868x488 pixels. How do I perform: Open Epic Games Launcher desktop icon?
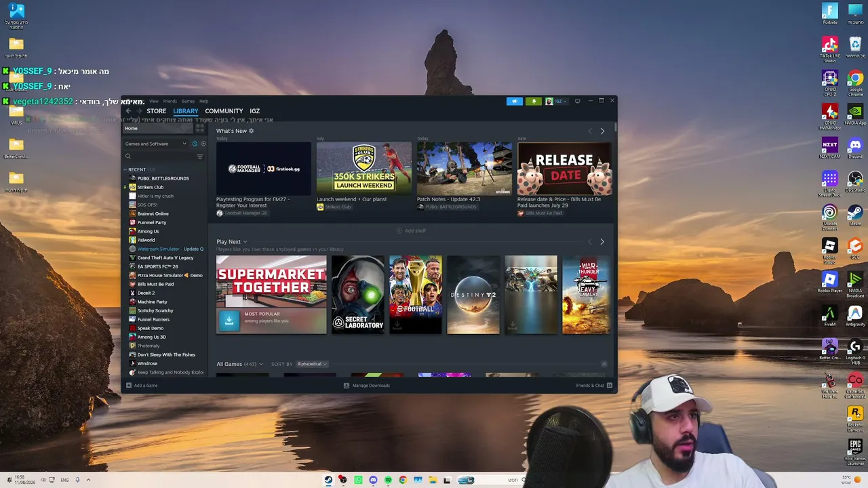tap(855, 452)
